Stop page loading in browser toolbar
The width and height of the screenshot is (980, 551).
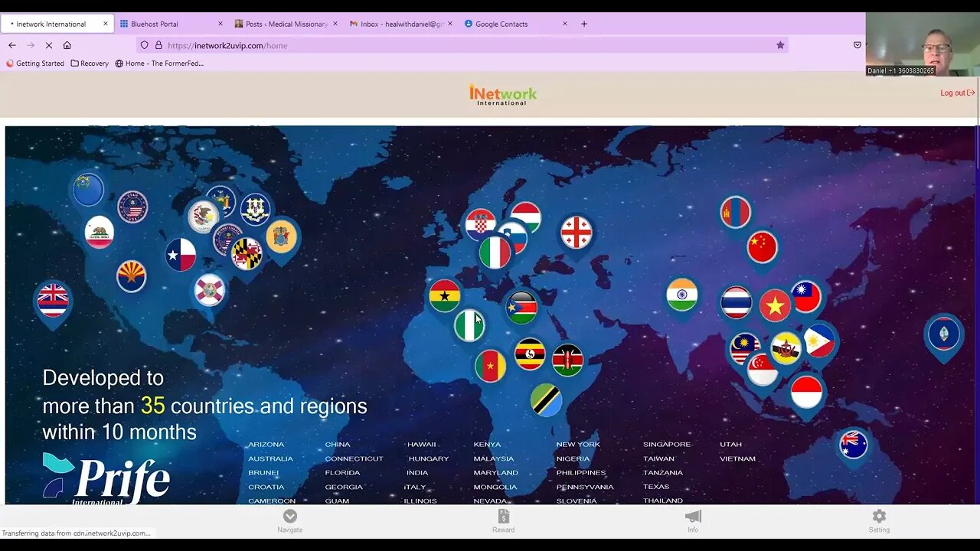pos(48,45)
